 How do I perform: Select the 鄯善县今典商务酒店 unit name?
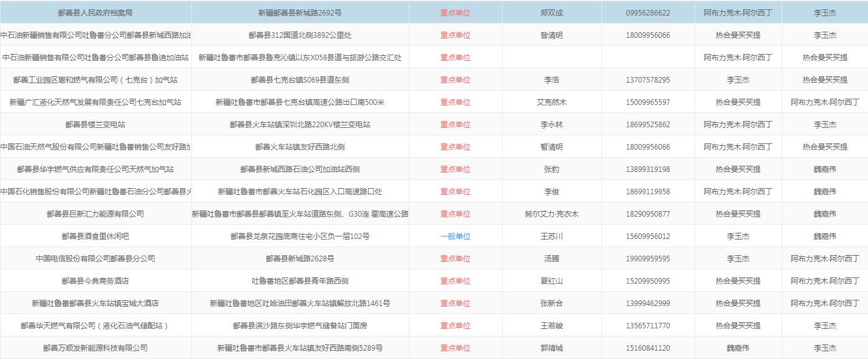[x=95, y=281]
